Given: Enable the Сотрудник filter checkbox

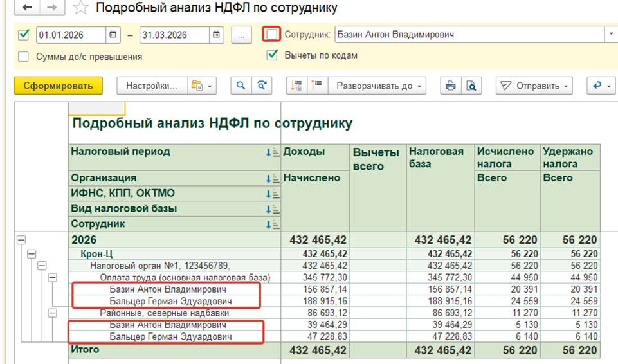Looking at the screenshot, I should (x=271, y=34).
